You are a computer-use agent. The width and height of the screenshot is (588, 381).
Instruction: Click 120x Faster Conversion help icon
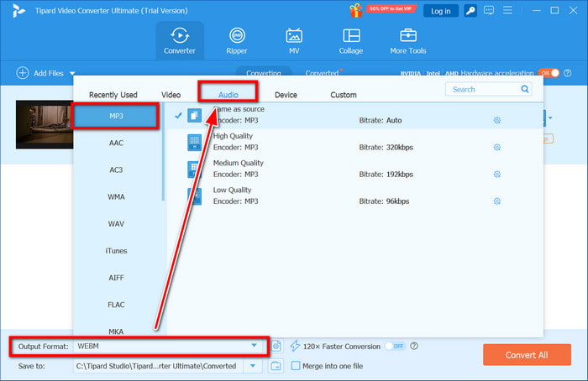pyautogui.click(x=414, y=346)
